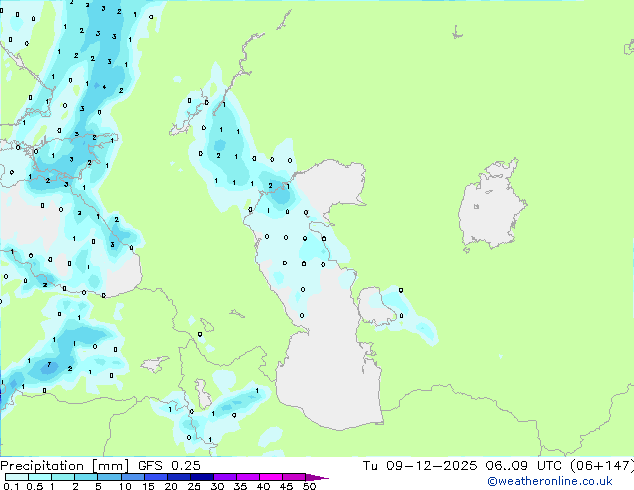Screen dimensions: 634x490
Task: Click the '(06+147)' forecast offset text
Action: coord(602,466)
